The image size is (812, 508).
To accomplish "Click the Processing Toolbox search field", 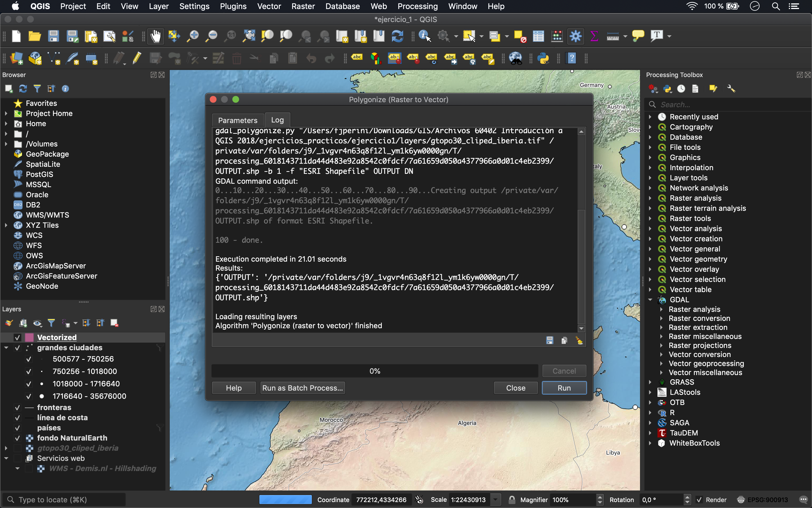I will point(728,104).
